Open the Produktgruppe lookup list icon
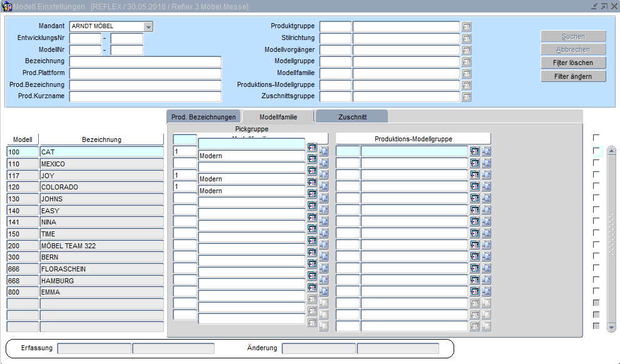 coord(467,27)
